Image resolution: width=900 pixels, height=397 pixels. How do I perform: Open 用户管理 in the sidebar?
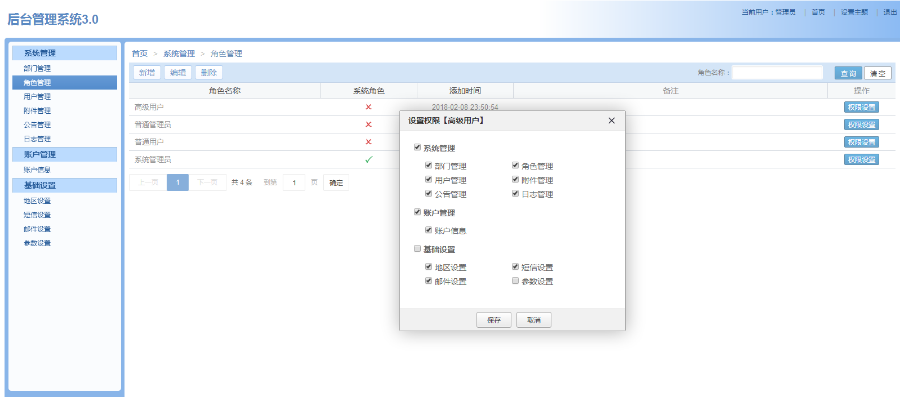[37, 96]
